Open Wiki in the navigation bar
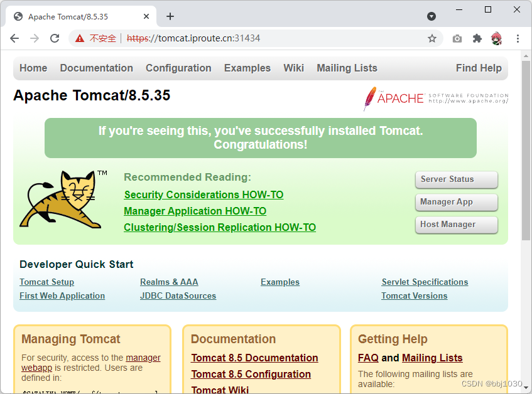Viewport: 532px width, 394px height. (293, 68)
